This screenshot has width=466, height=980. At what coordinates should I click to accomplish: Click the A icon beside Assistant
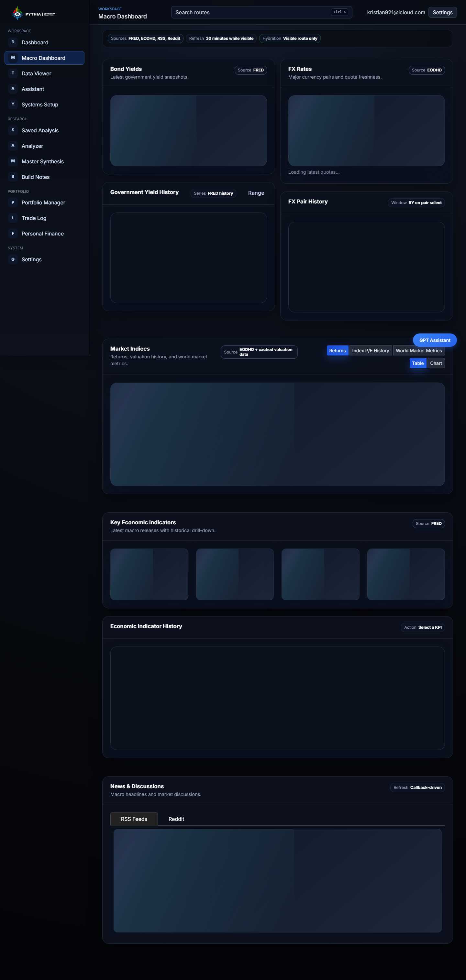[13, 89]
